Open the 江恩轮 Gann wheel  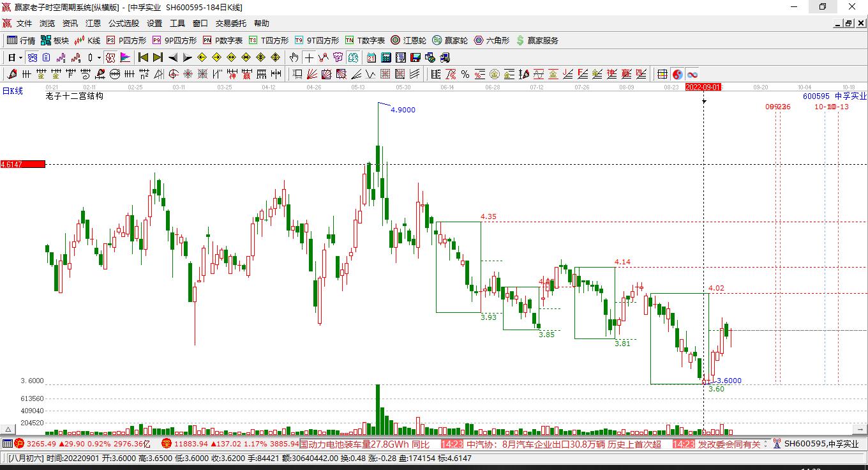[x=408, y=40]
